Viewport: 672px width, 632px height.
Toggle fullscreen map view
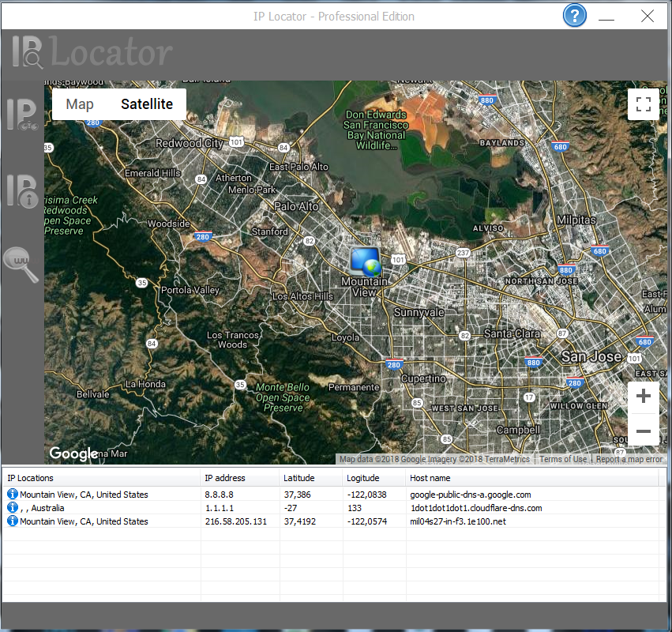point(644,104)
